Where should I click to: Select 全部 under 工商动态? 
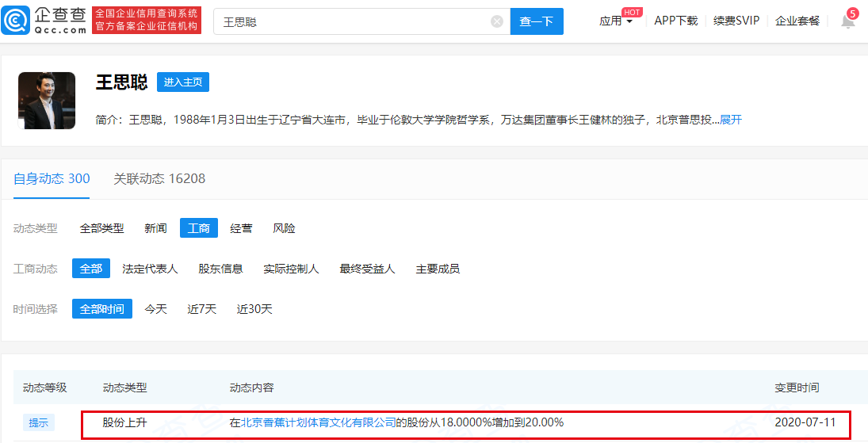(x=91, y=269)
